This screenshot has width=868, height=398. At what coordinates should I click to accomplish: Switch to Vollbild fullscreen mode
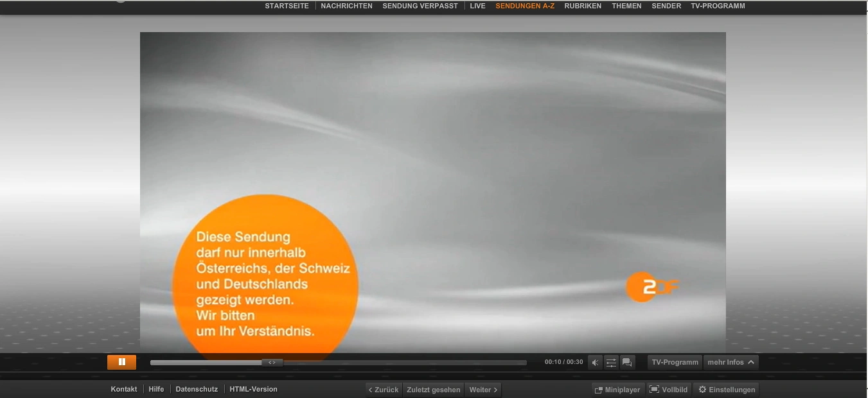tap(668, 390)
